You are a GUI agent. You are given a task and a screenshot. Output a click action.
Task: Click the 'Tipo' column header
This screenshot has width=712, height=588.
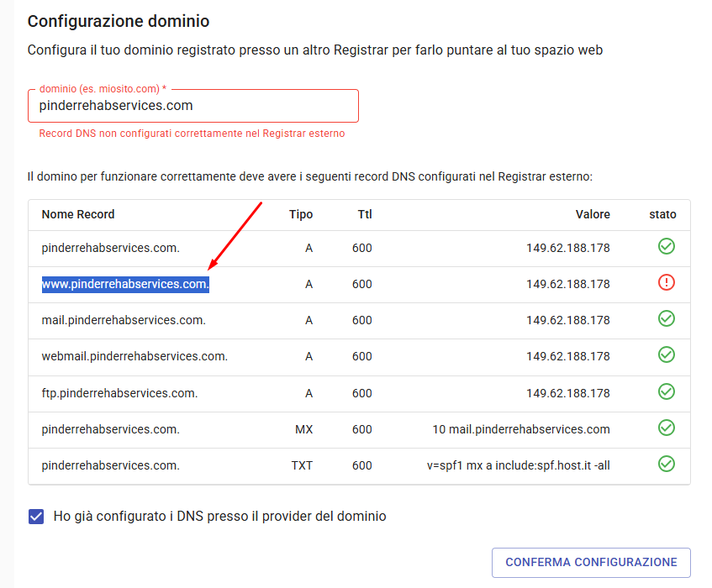pos(300,214)
